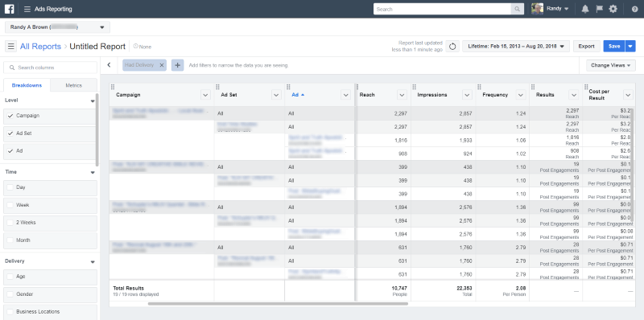The height and width of the screenshot is (320, 644).
Task: Click the Facebook logo icon
Action: (9, 9)
